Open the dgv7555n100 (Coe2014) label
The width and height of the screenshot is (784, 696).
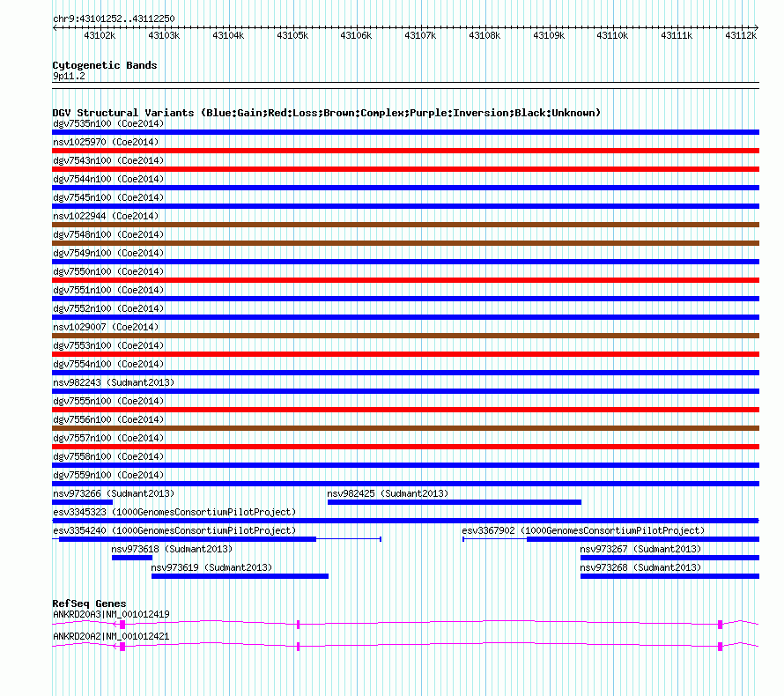coord(108,401)
